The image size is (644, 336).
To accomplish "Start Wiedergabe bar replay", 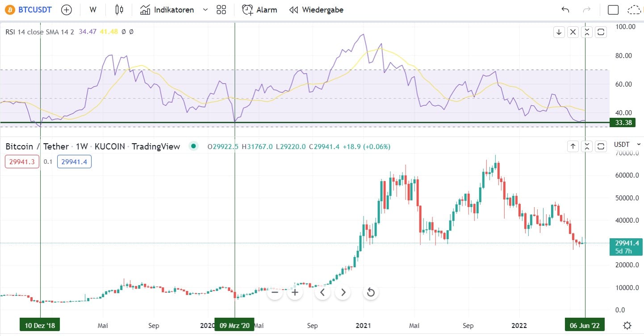I will pos(316,10).
